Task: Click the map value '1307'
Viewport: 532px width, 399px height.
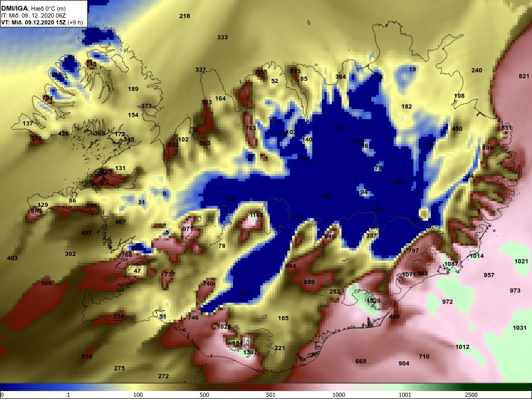Action: (x=250, y=353)
